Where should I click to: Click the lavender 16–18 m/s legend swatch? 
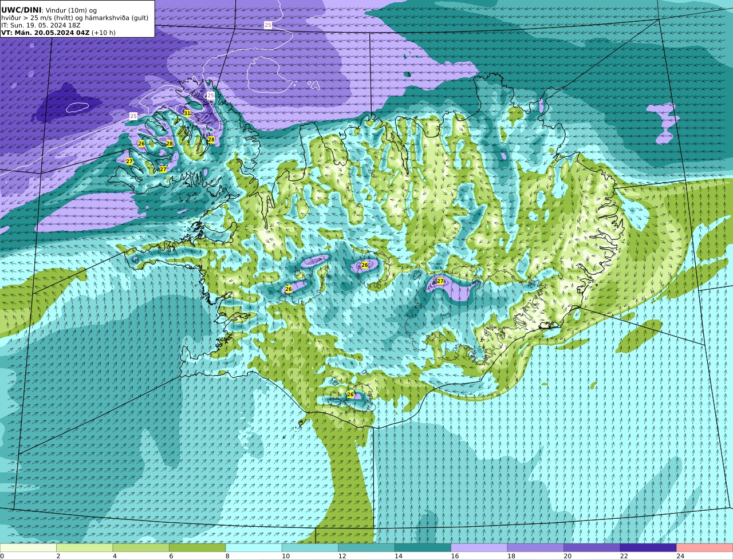(479, 547)
